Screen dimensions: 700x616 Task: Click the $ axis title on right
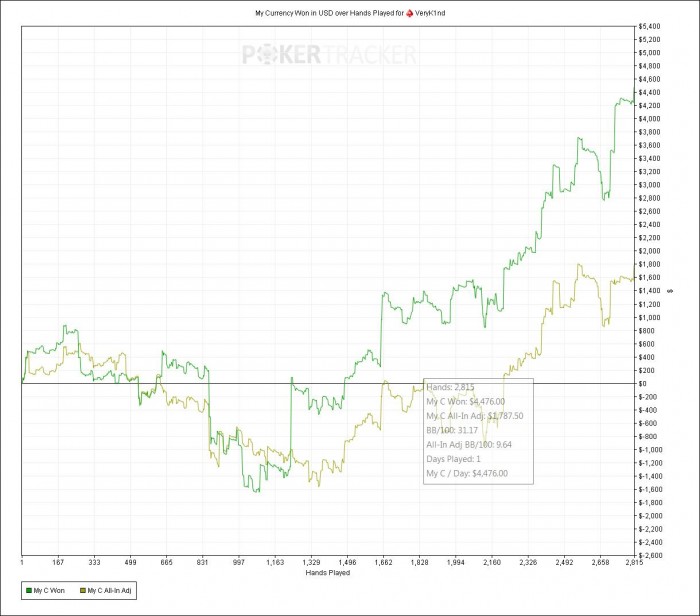pos(669,291)
